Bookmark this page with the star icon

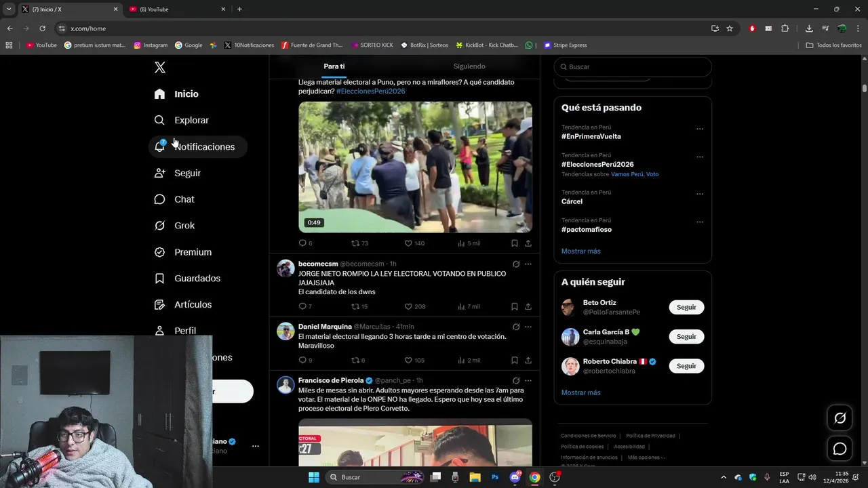(x=730, y=28)
